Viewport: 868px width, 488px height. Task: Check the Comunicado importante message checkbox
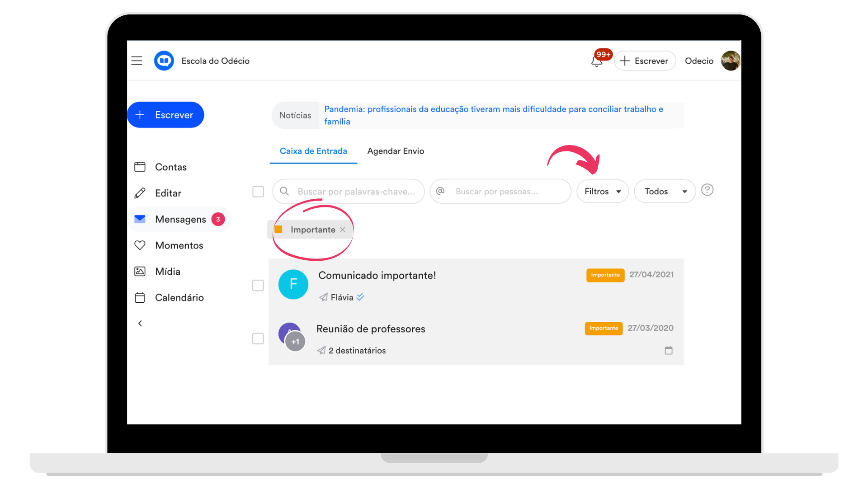point(258,286)
